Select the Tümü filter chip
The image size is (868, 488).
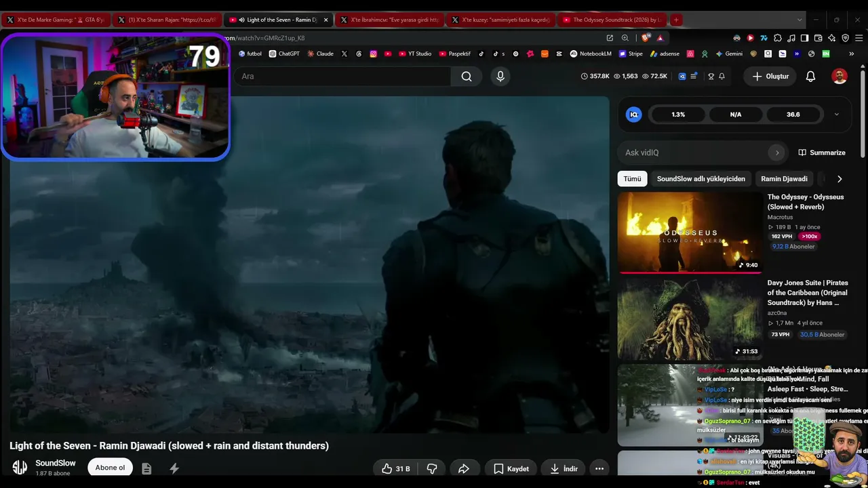pyautogui.click(x=632, y=179)
